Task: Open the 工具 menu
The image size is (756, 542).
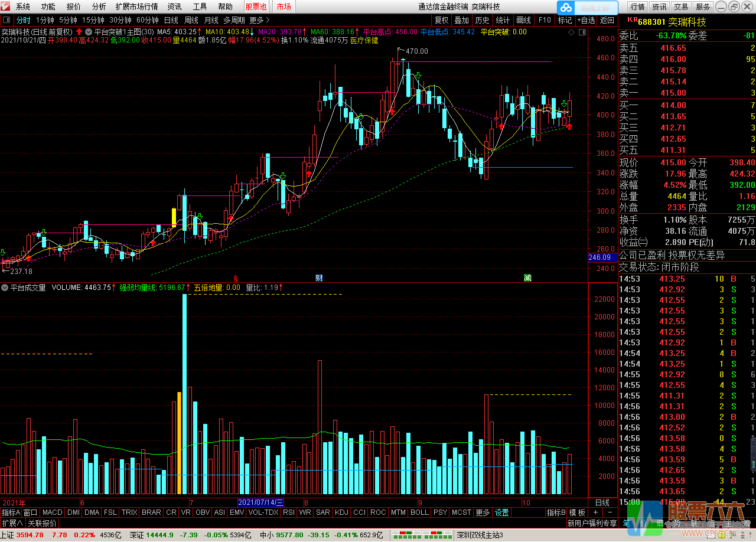Action: 200,6
